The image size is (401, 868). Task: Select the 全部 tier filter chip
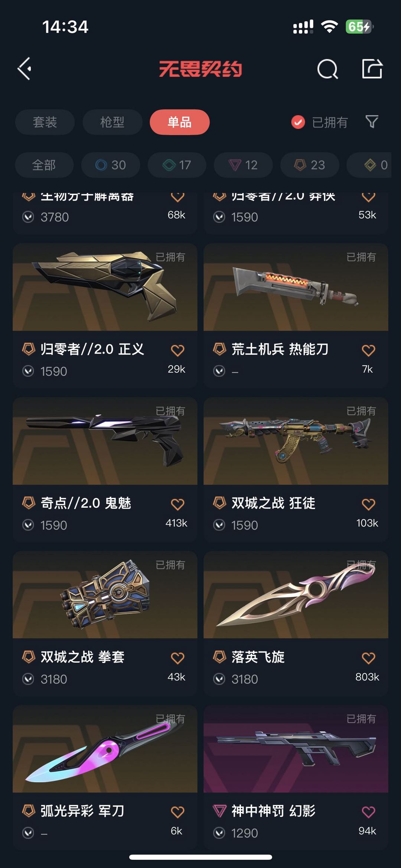(44, 165)
